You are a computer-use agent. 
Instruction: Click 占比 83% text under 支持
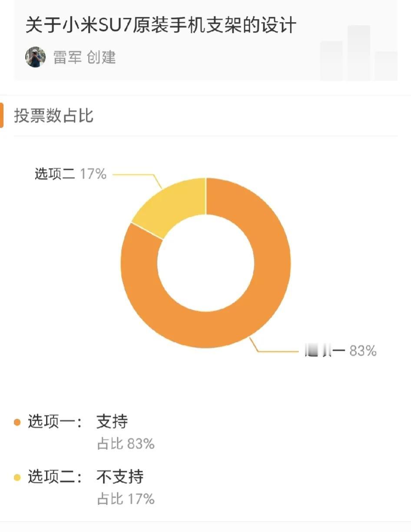(126, 444)
